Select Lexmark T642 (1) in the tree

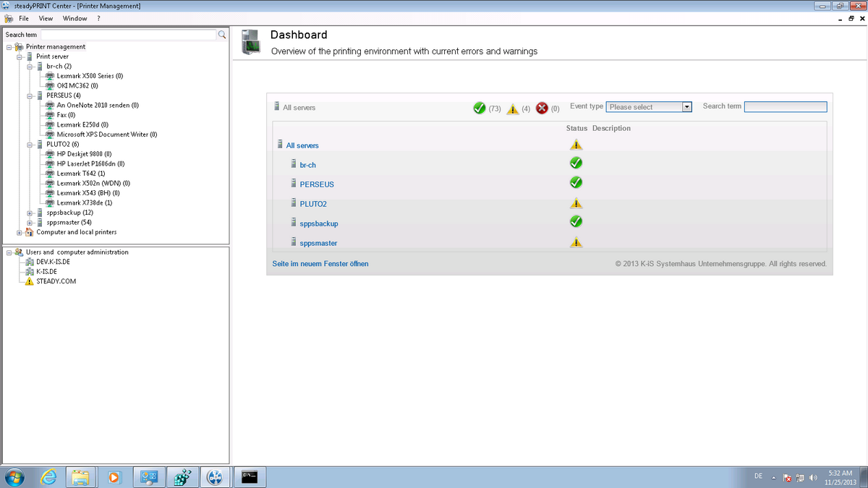click(x=81, y=174)
